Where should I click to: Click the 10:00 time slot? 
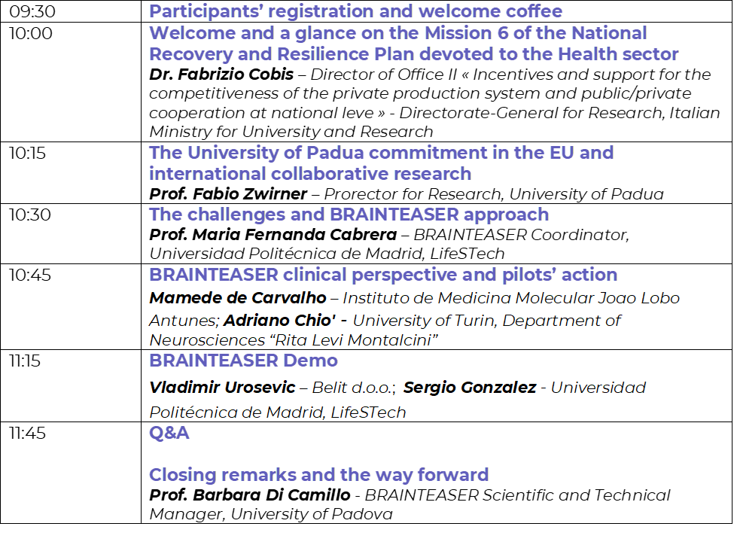pyautogui.click(x=71, y=82)
